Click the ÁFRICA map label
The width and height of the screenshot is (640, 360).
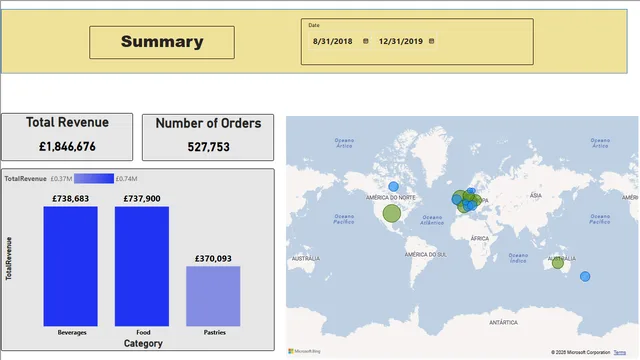coord(480,238)
